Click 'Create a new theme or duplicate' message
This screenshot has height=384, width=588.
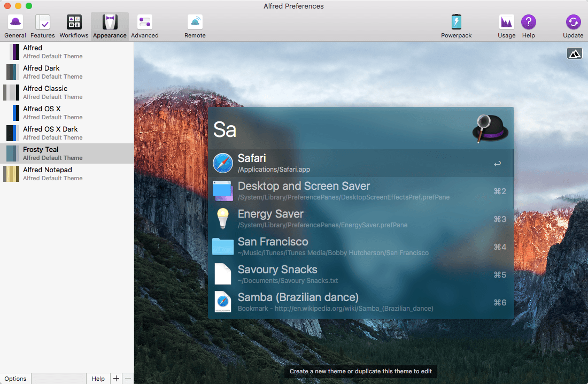point(360,371)
